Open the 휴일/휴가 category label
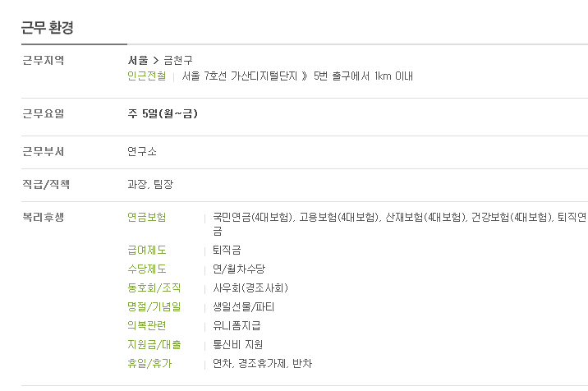 pos(149,363)
